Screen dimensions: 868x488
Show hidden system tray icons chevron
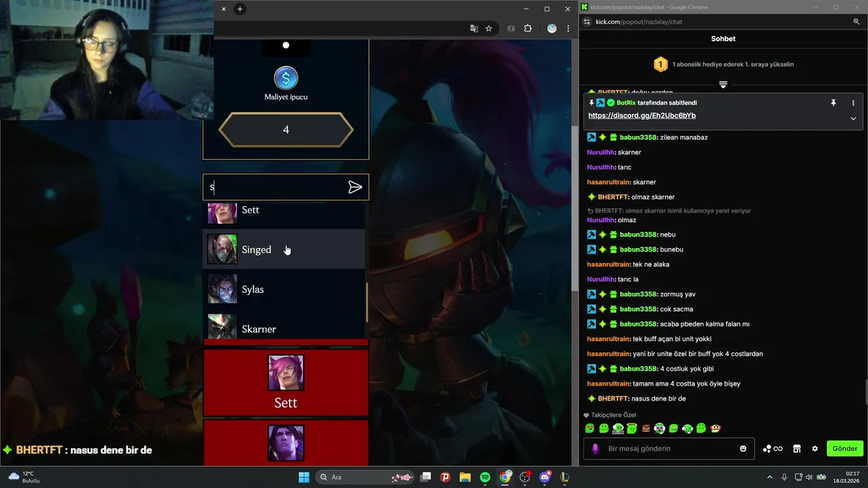pyautogui.click(x=770, y=477)
